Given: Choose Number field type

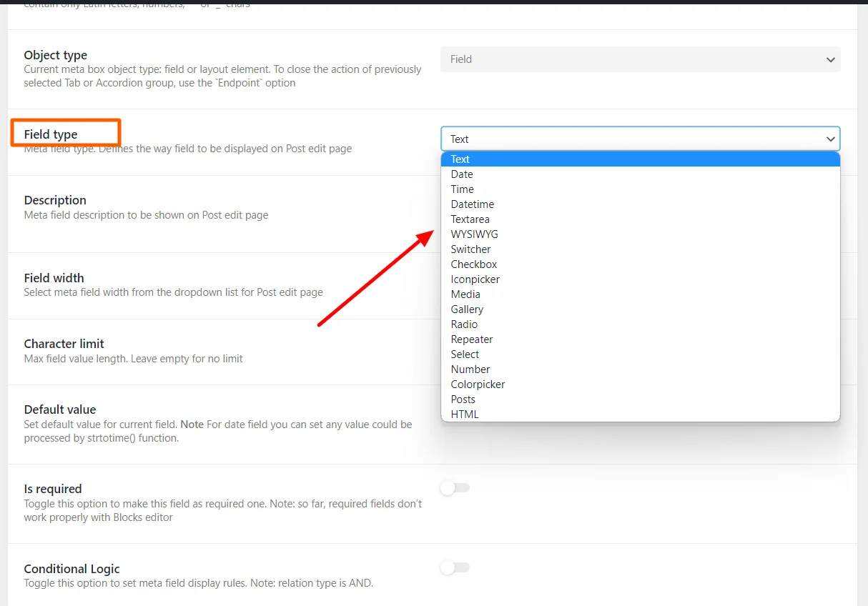Looking at the screenshot, I should 640,369.
